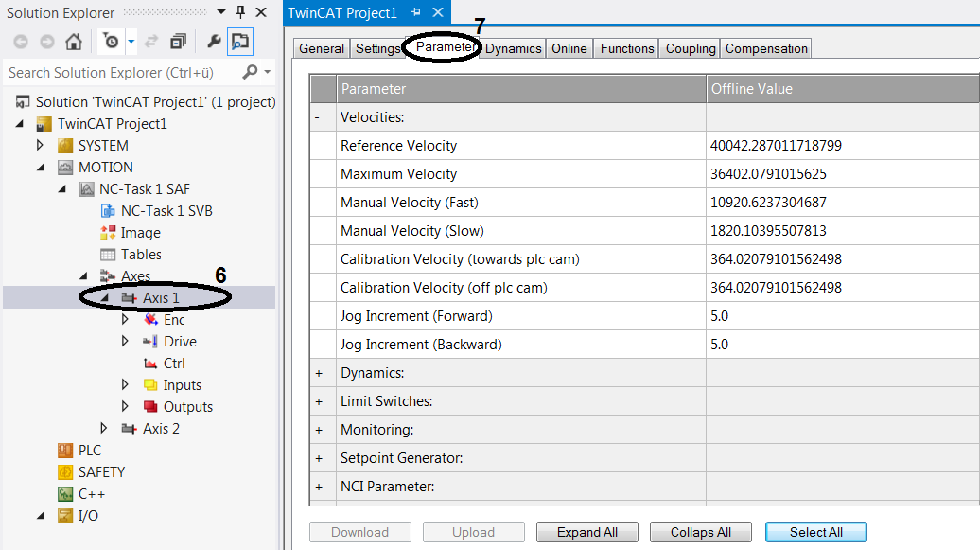Select the Solution 'TwinCAT Project1' node

pos(156,102)
